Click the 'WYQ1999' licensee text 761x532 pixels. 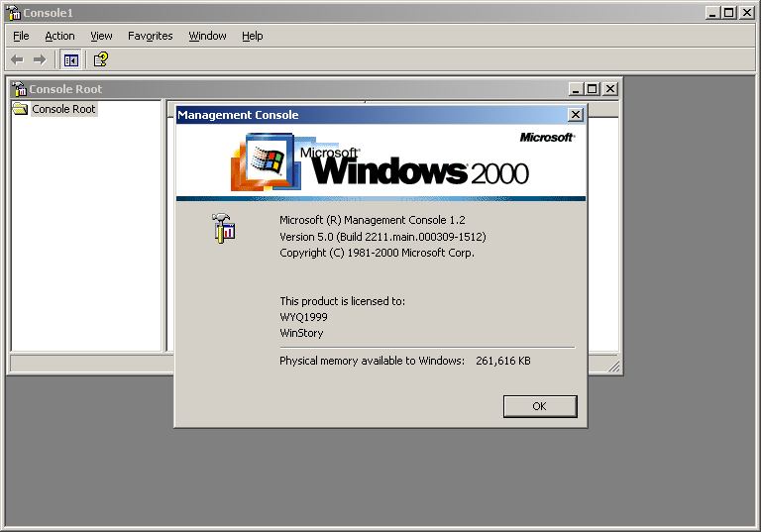[x=304, y=317]
